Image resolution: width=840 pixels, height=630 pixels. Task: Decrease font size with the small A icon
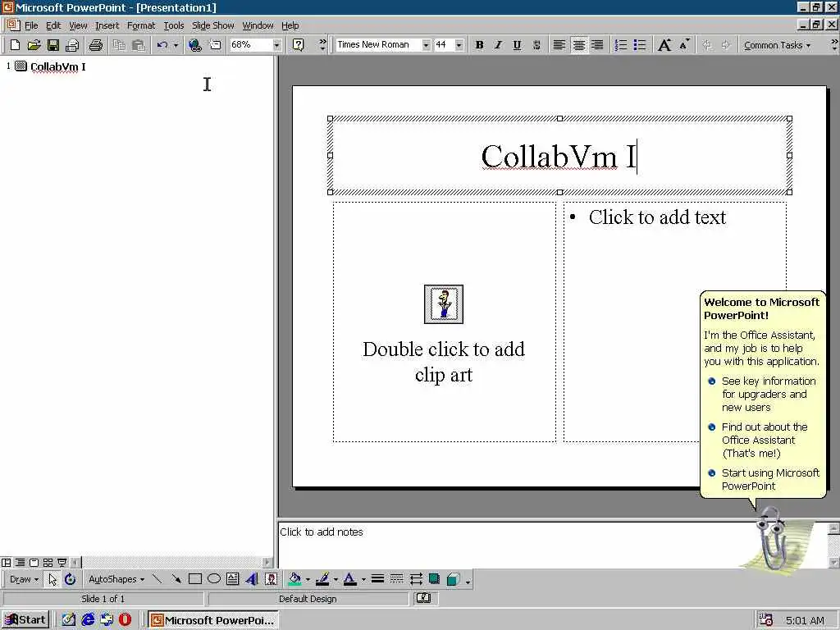(684, 45)
